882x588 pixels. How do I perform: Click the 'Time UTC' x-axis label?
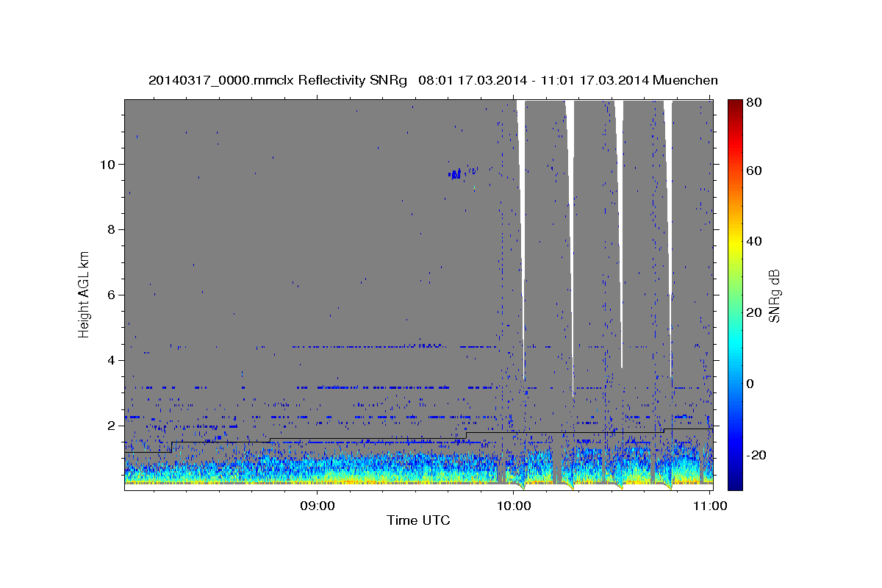[x=418, y=521]
